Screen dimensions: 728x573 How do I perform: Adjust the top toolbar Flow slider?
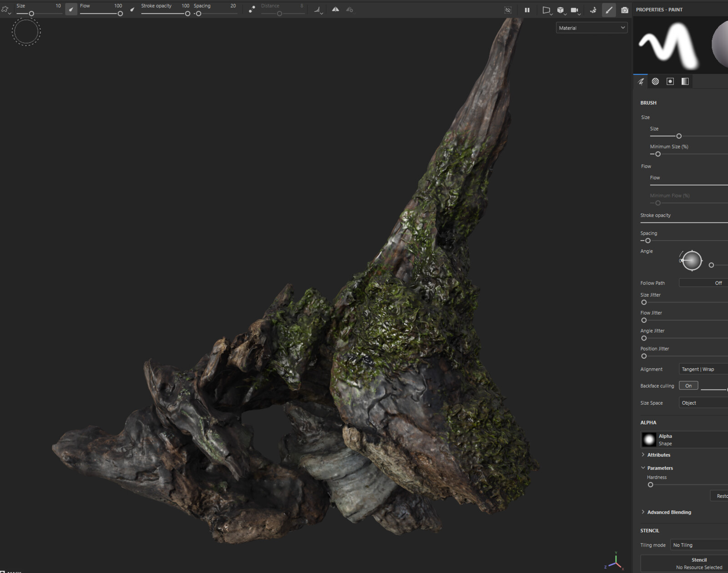point(101,14)
